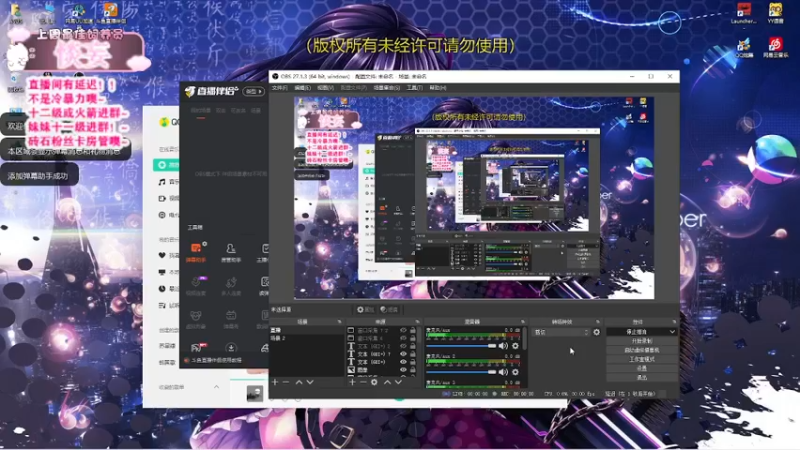Click the 退出 exit button in OBS
The height and width of the screenshot is (450, 800).
point(642,378)
